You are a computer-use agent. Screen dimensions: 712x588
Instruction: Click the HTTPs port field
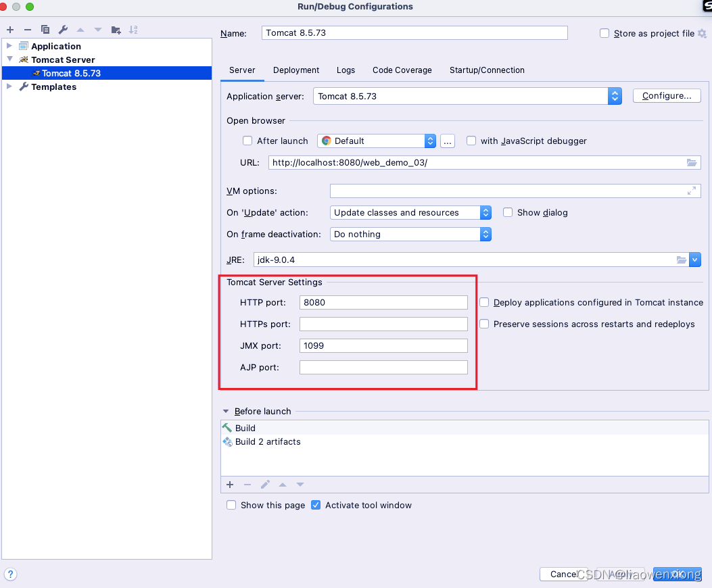[383, 324]
